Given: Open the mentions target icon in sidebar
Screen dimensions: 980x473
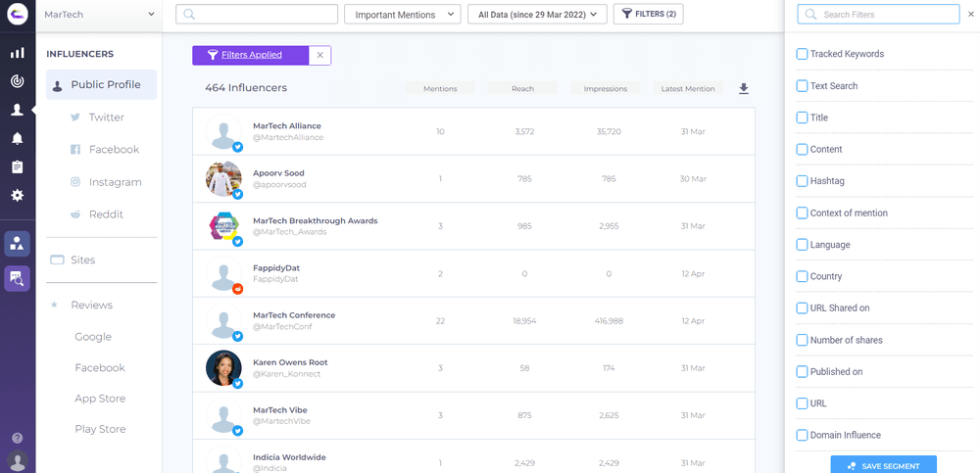Looking at the screenshot, I should coord(18,80).
